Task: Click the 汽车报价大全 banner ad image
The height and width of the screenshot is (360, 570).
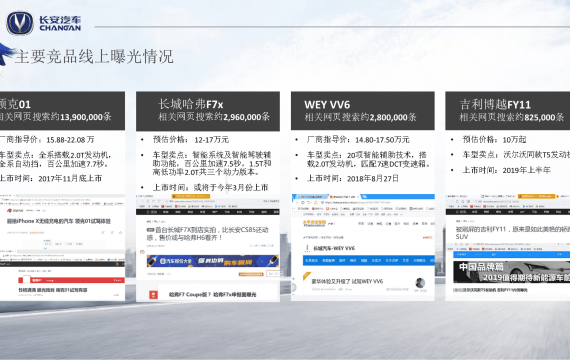Action: [213, 261]
